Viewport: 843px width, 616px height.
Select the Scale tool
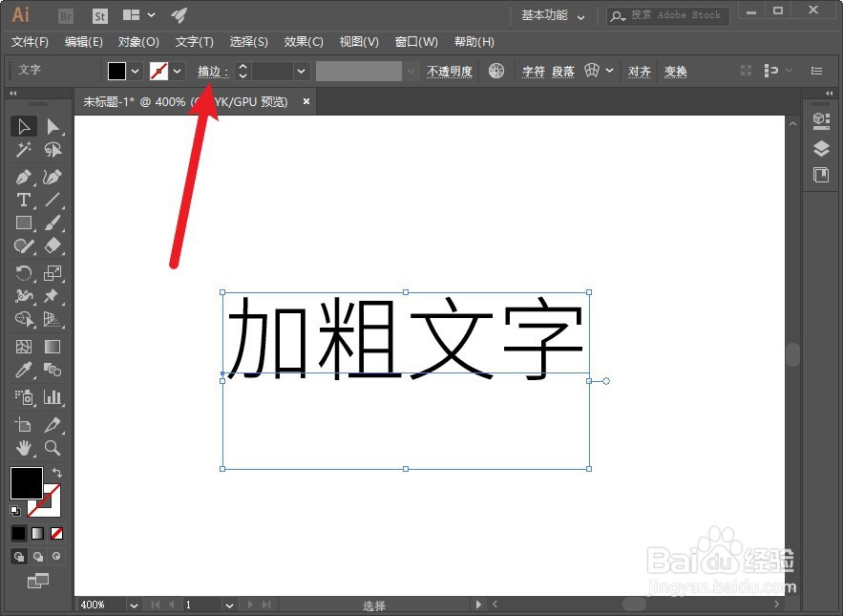pyautogui.click(x=53, y=273)
